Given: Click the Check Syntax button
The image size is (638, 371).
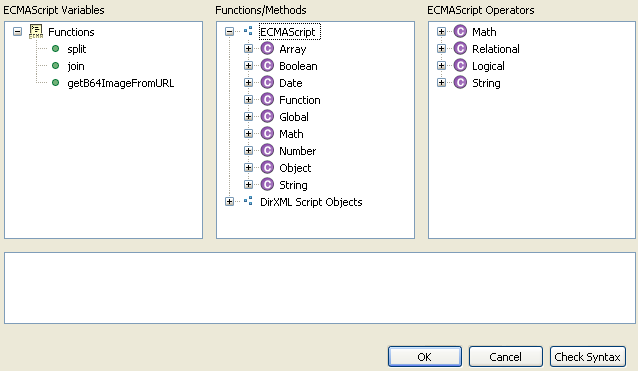Looking at the screenshot, I should (x=588, y=357).
